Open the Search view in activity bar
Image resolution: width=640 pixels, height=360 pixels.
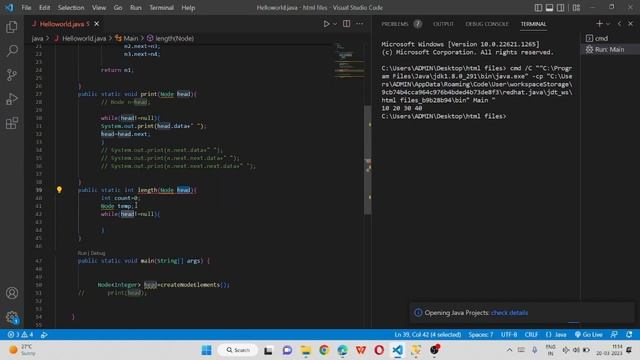(12, 51)
